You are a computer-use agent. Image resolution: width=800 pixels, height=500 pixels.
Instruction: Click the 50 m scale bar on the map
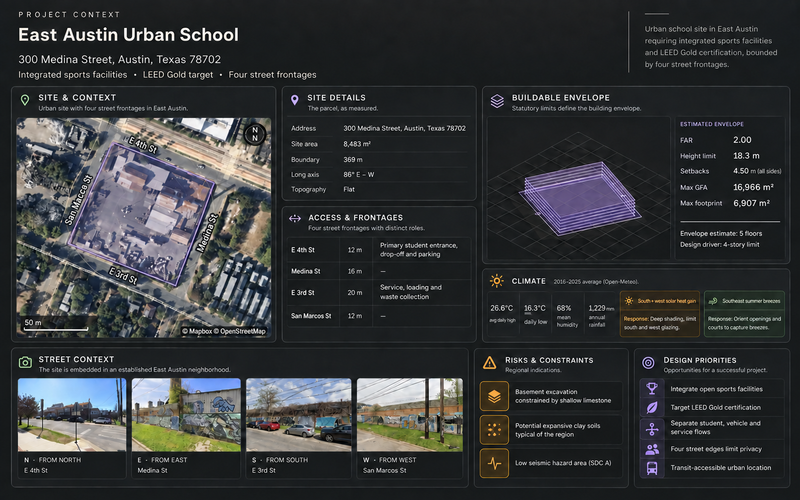[x=56, y=325]
